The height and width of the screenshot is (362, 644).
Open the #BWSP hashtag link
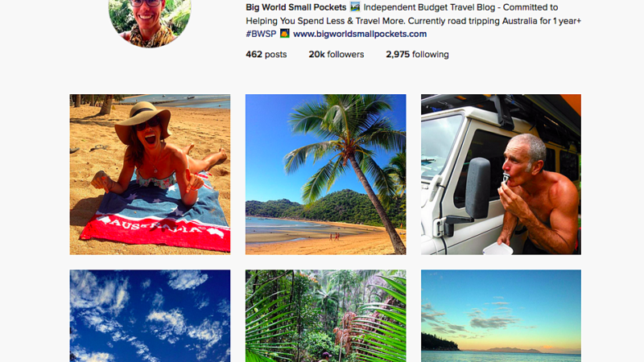[x=261, y=34]
